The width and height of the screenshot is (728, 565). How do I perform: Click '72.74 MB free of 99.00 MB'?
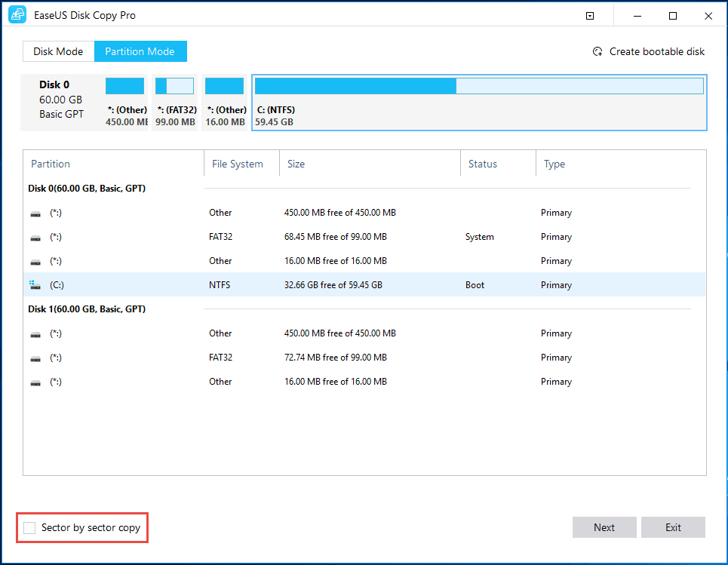point(336,358)
